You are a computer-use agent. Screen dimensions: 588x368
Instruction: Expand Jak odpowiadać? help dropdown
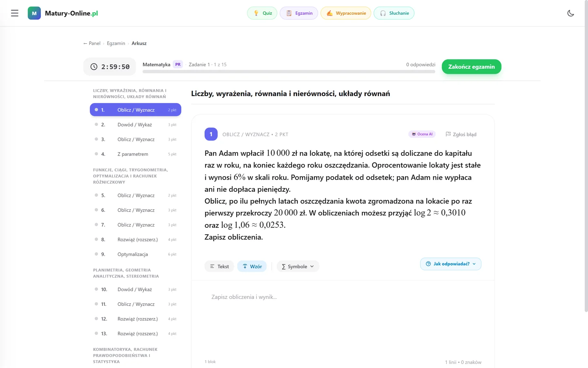tap(451, 264)
